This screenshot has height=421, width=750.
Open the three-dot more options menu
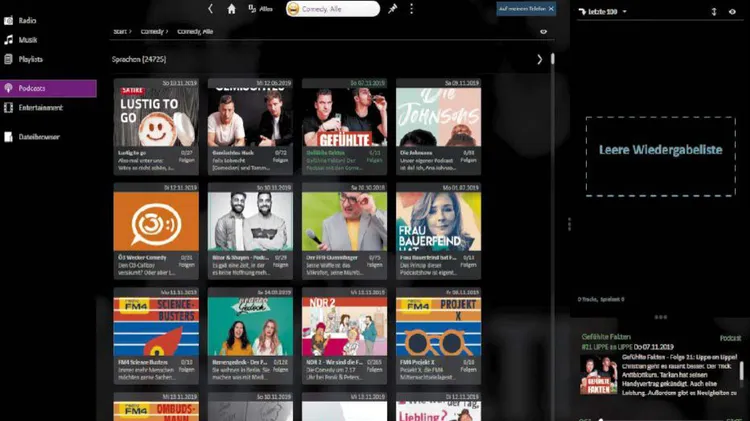pos(411,9)
